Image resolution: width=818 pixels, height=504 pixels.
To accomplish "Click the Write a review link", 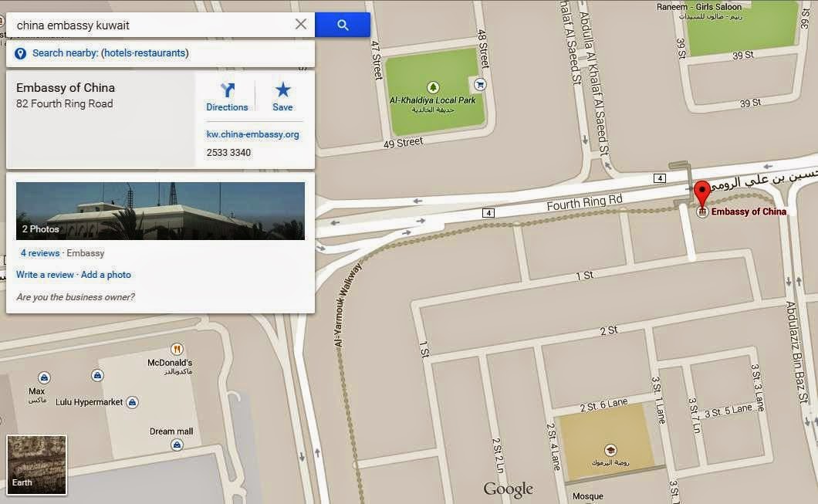I will 45,275.
